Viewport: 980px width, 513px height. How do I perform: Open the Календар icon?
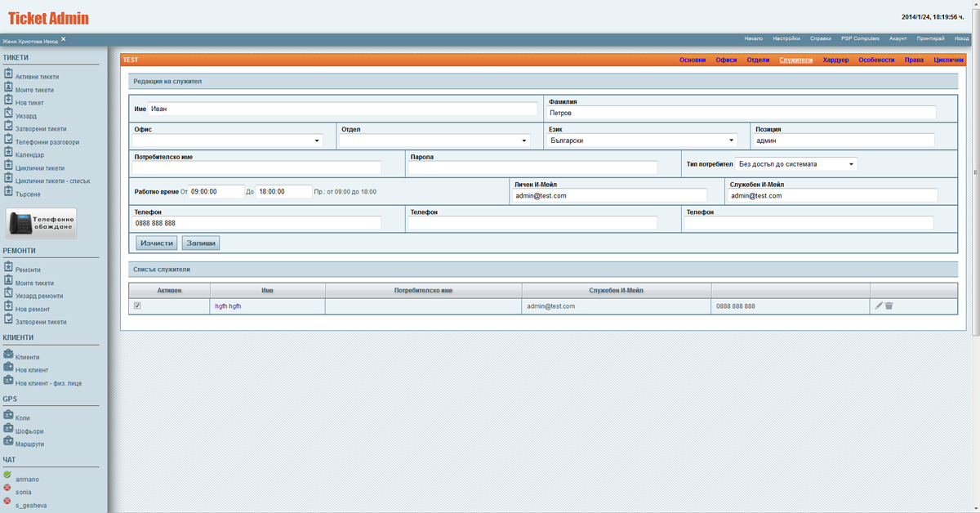pyautogui.click(x=8, y=154)
